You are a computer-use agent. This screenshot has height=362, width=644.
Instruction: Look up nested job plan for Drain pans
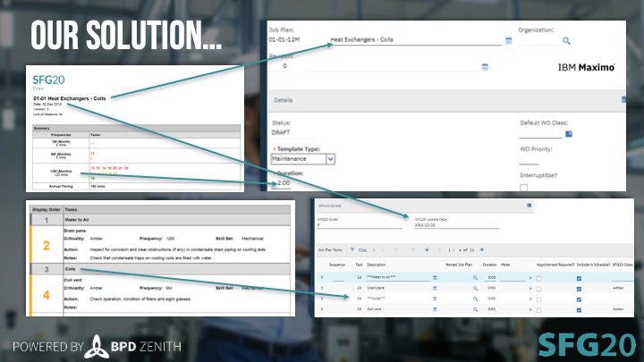pos(475,289)
